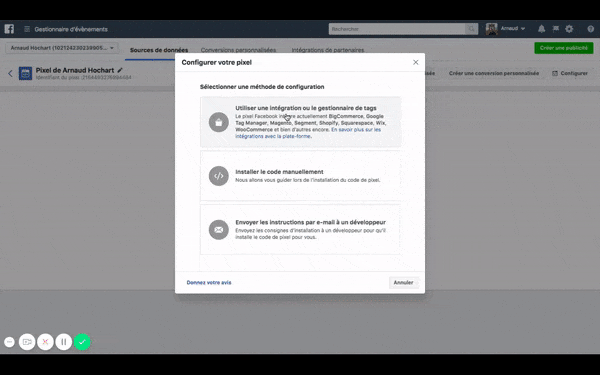Pause the screen recording
Screen dimensions: 600x375
pyautogui.click(x=64, y=342)
